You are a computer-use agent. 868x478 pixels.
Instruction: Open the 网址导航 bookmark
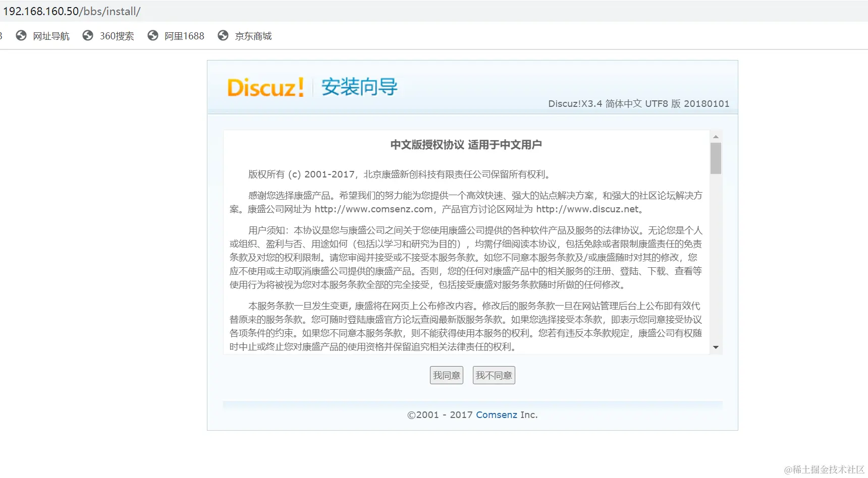pyautogui.click(x=51, y=36)
